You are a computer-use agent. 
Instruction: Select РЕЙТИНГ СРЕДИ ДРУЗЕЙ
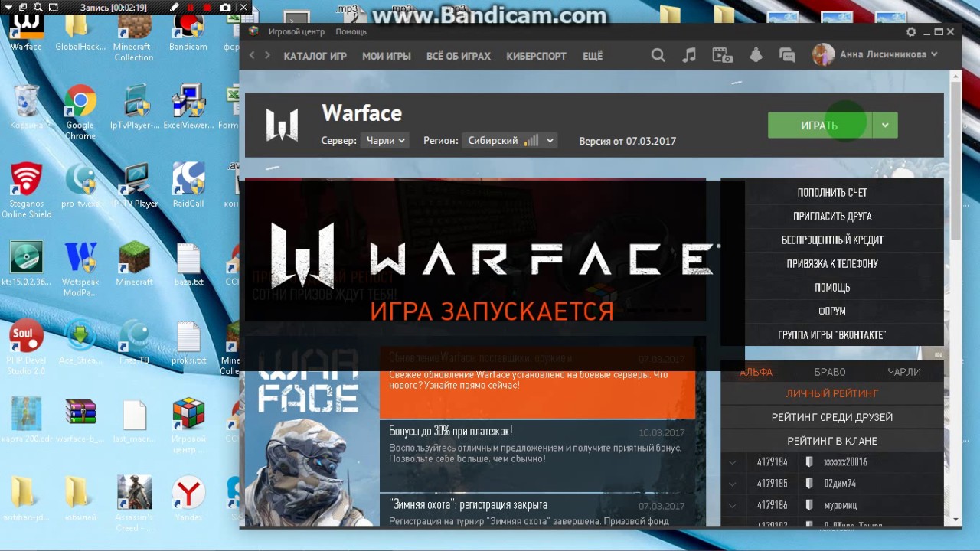point(832,417)
